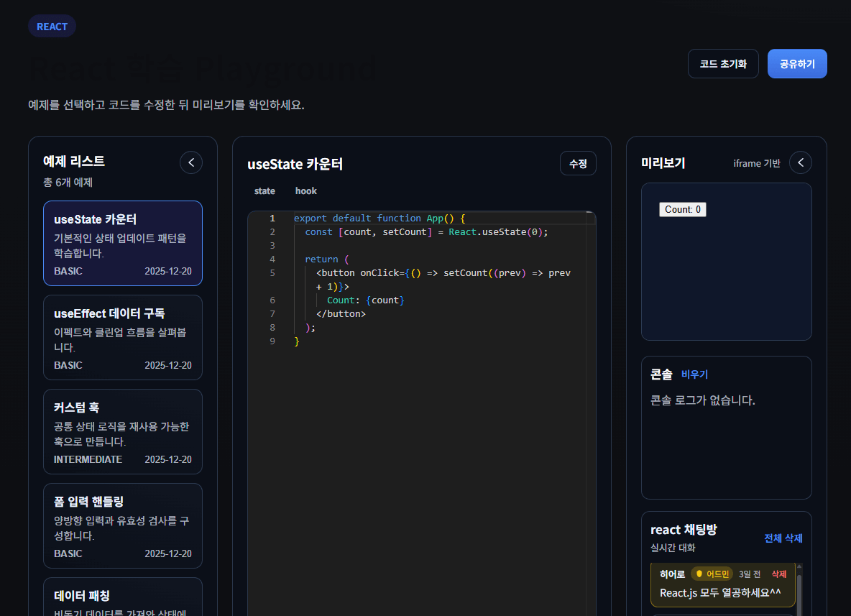This screenshot has height=616, width=851.
Task: Click the hook tag
Action: pos(305,191)
